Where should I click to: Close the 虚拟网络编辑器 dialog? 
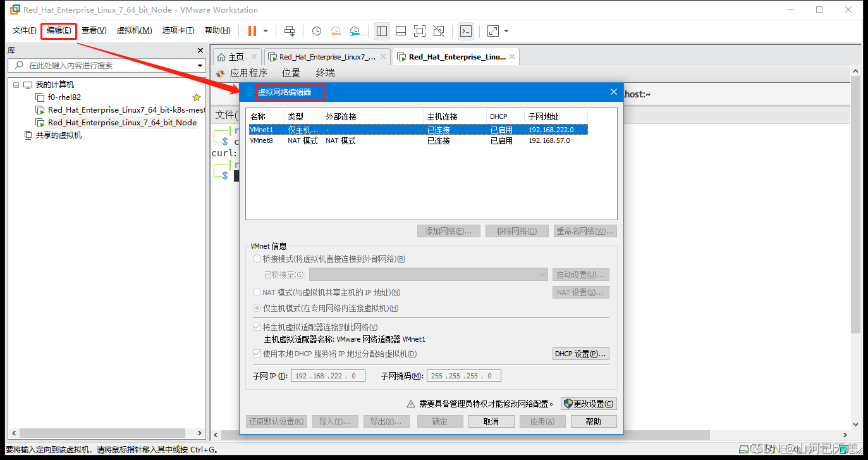(x=613, y=92)
